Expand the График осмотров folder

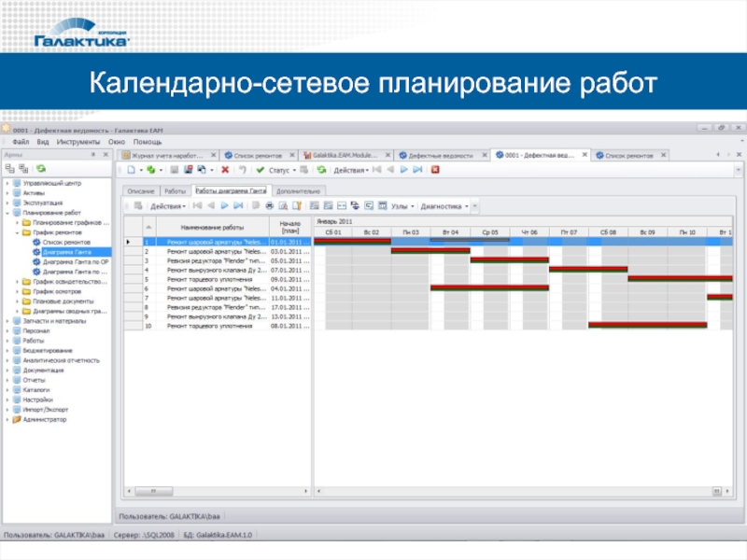pos(17,291)
